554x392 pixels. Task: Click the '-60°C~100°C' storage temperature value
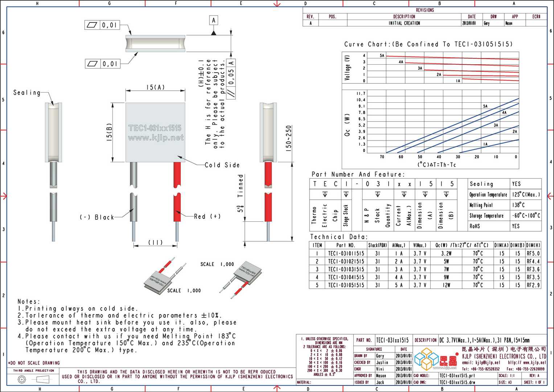point(526,216)
